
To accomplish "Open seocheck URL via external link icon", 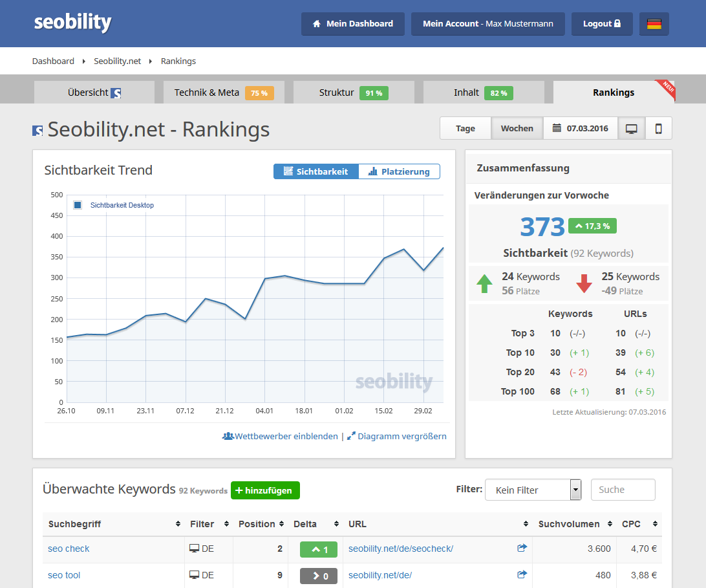I will (522, 547).
